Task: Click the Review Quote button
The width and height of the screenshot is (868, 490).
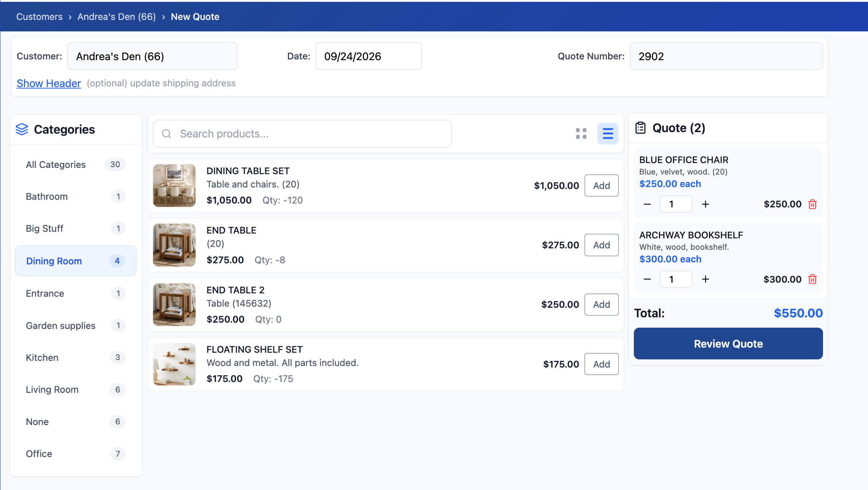Action: (728, 344)
